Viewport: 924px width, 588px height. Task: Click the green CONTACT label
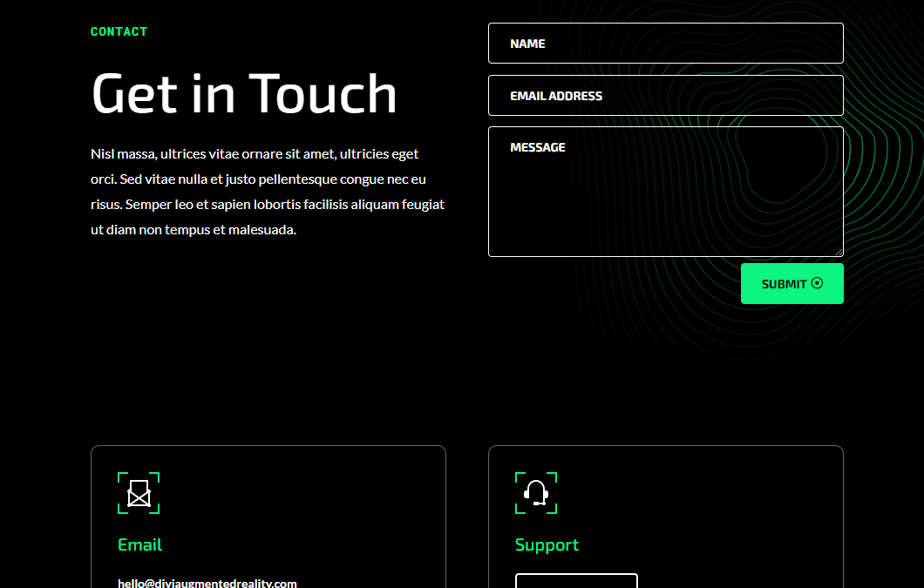(x=119, y=31)
